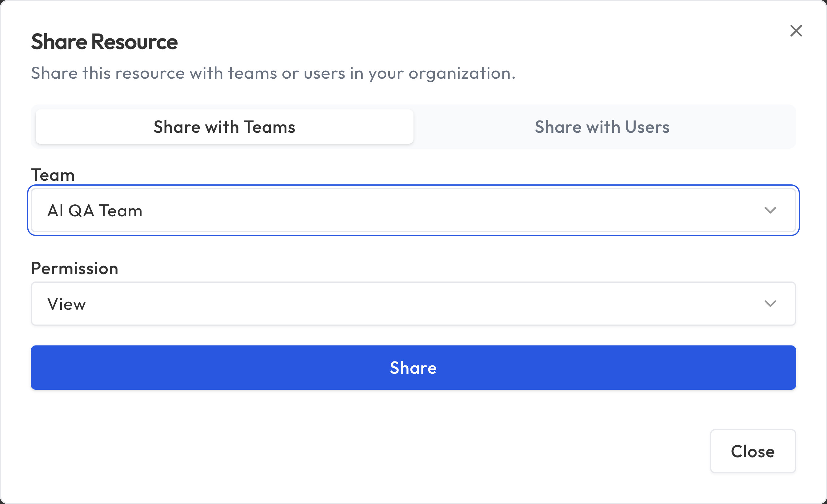This screenshot has width=827, height=504.
Task: Click the chevron in the Permission field
Action: pyautogui.click(x=770, y=303)
